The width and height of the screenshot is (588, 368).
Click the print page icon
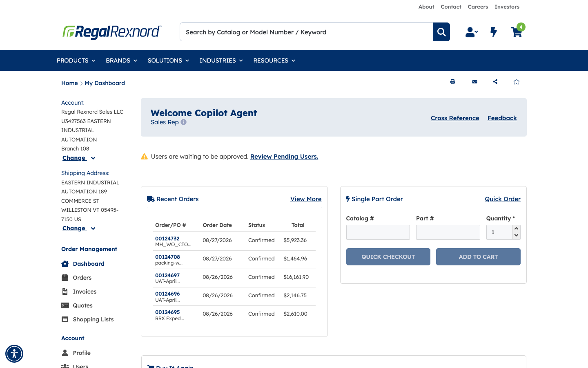[x=452, y=82]
